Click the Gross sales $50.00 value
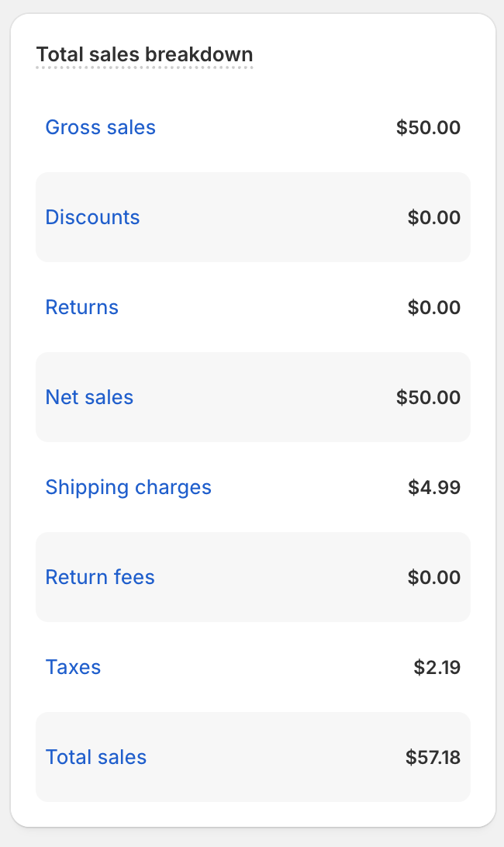Viewport: 504px width, 847px height. pyautogui.click(x=428, y=128)
